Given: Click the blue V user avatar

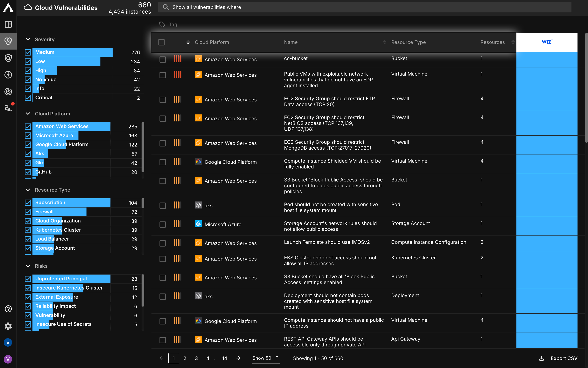Looking at the screenshot, I should pyautogui.click(x=8, y=342).
